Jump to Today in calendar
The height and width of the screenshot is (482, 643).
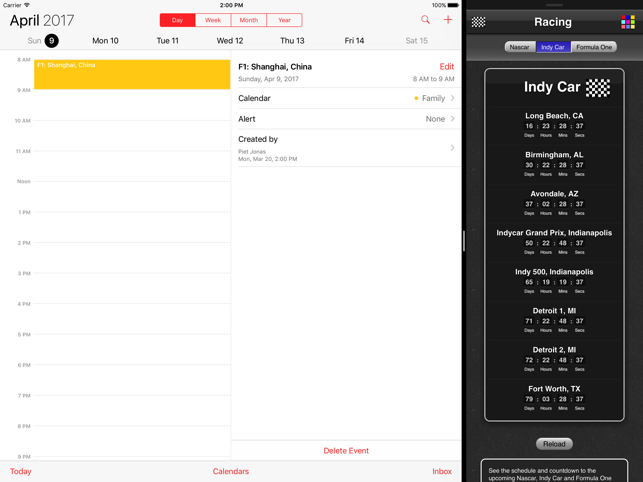(21, 471)
